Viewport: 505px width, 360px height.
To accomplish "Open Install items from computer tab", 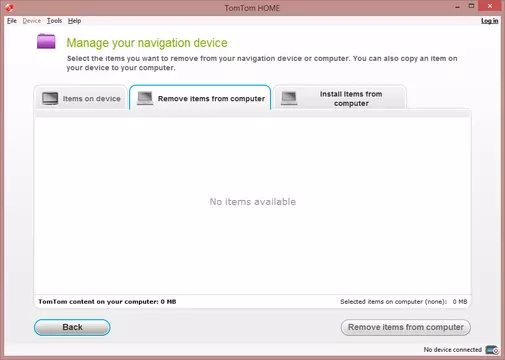I will click(340, 97).
